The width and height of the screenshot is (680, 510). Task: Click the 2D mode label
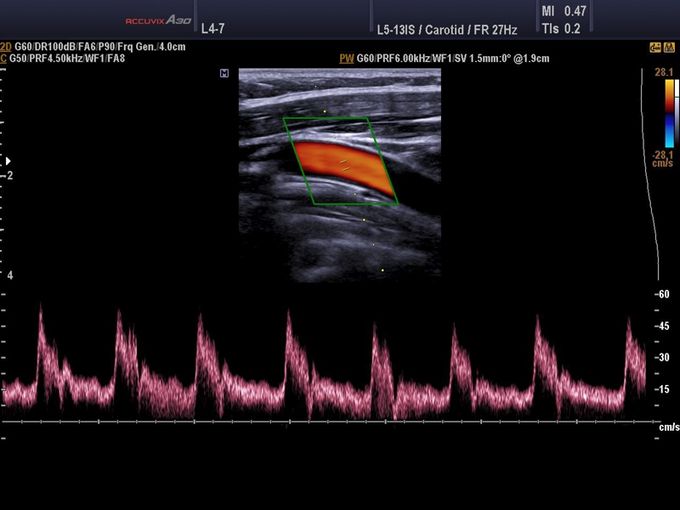coord(6,47)
